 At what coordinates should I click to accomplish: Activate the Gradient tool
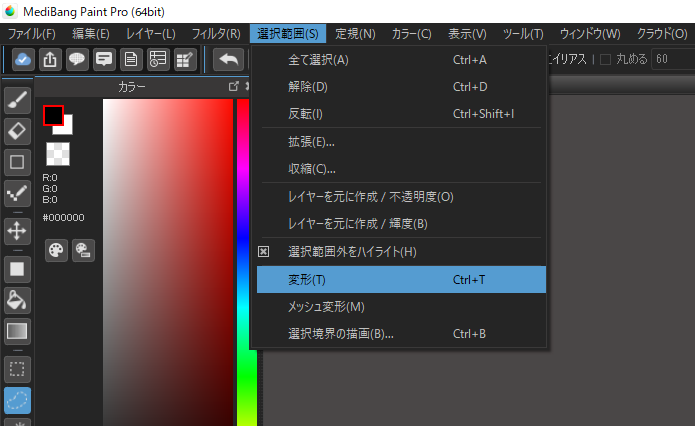[17, 330]
